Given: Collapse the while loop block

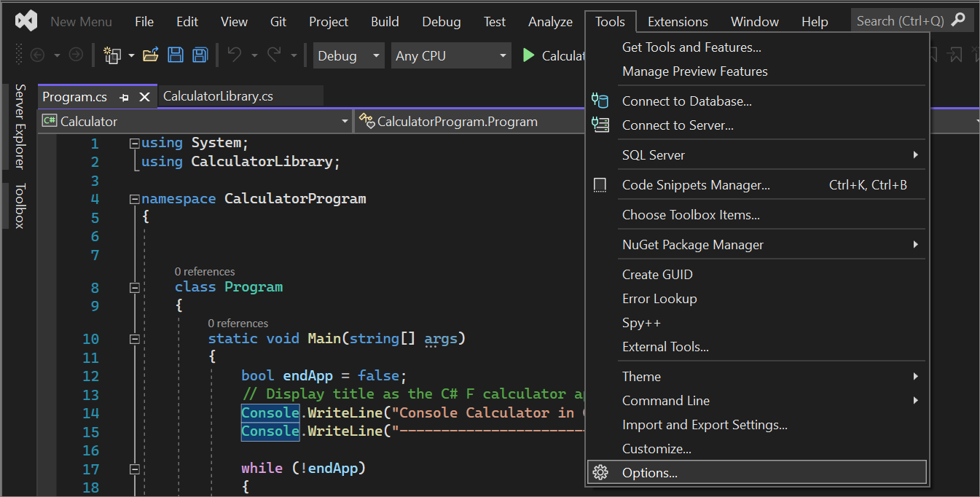Looking at the screenshot, I should point(134,469).
